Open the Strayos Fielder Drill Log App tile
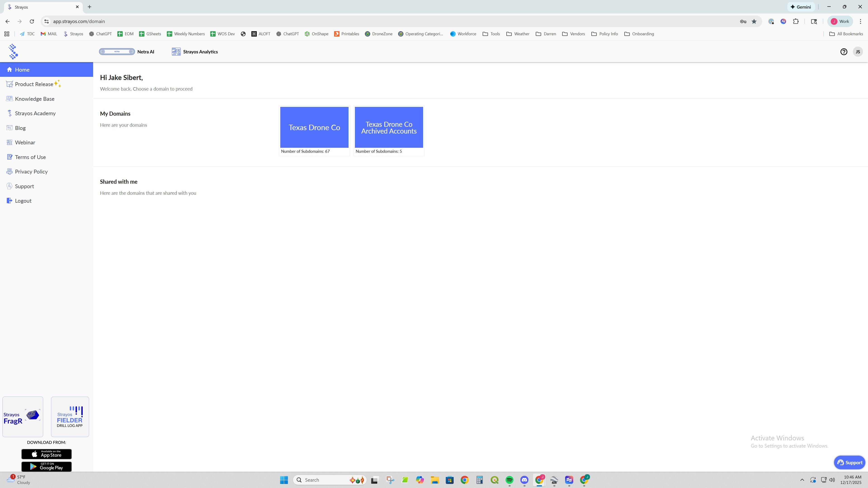This screenshot has height=488, width=868. pos(70,417)
